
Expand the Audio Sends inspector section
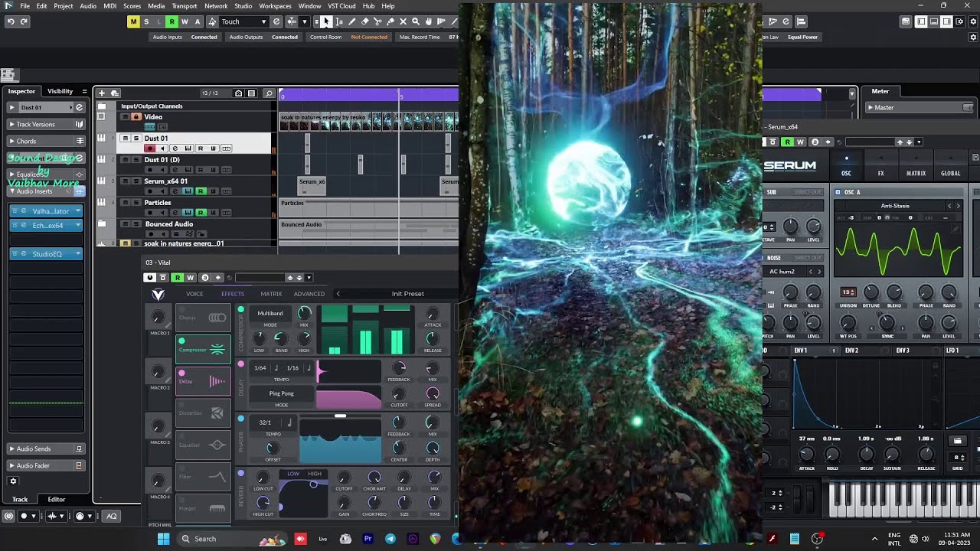[x=11, y=448]
